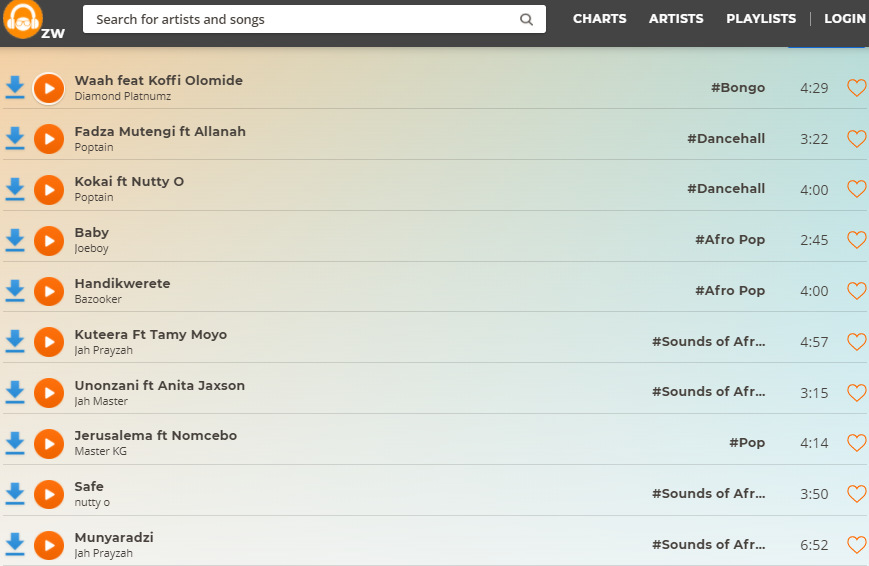Play the song Baby by Joeboy
Viewport: 869px width, 566px height.
coord(49,240)
